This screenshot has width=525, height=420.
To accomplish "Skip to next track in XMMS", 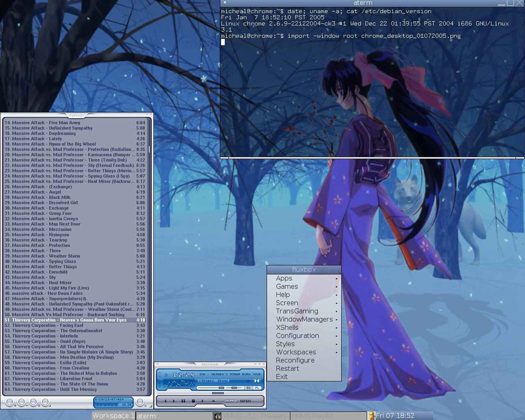I will (203, 401).
